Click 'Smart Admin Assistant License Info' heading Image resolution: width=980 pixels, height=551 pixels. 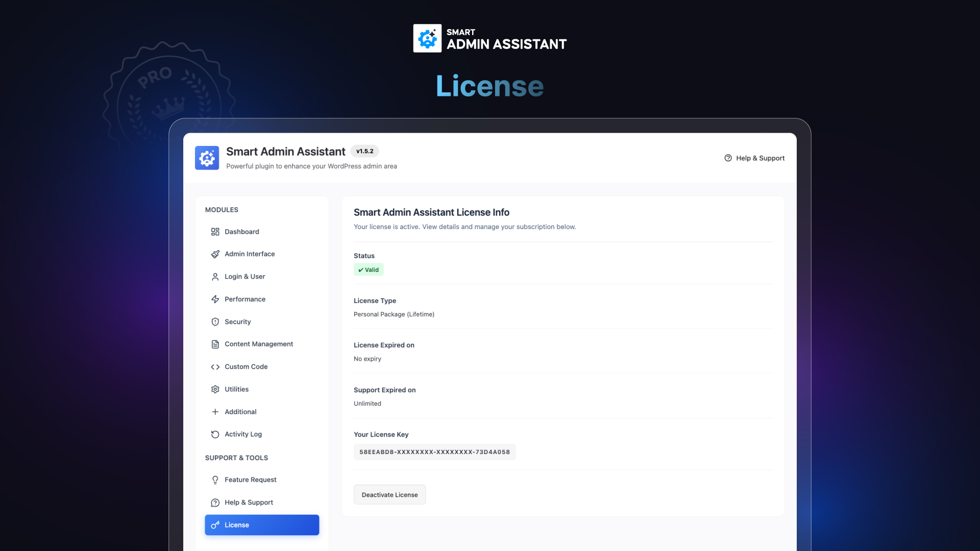pos(431,213)
